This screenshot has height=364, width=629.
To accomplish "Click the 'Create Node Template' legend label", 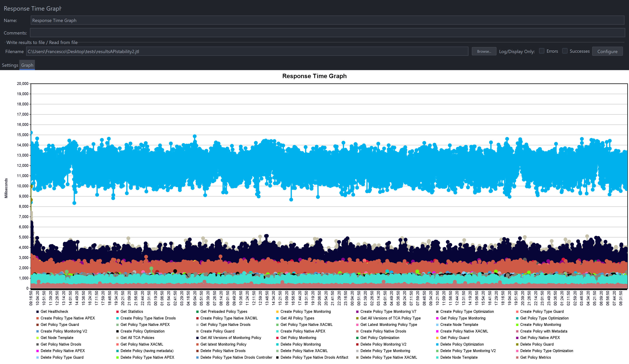I will (459, 325).
